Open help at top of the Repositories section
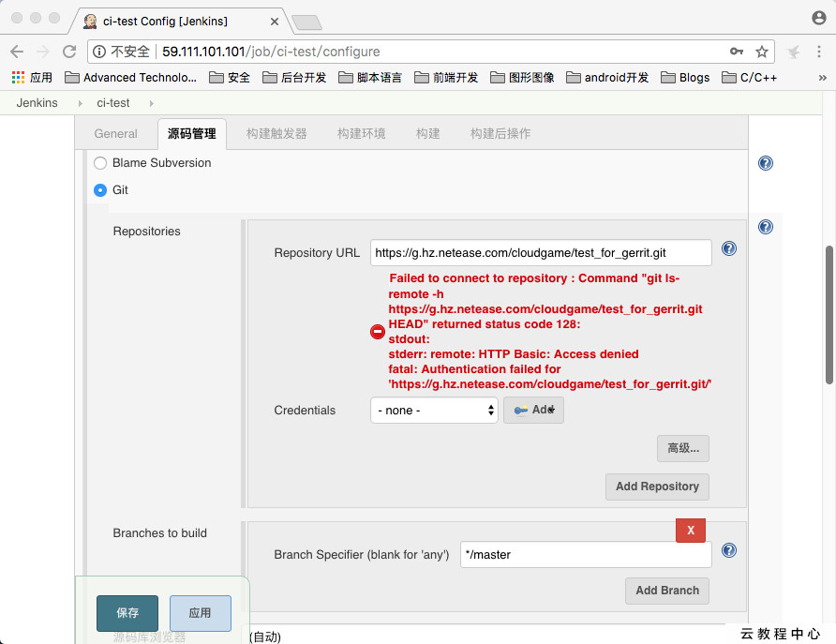The image size is (836, 644). [x=766, y=226]
